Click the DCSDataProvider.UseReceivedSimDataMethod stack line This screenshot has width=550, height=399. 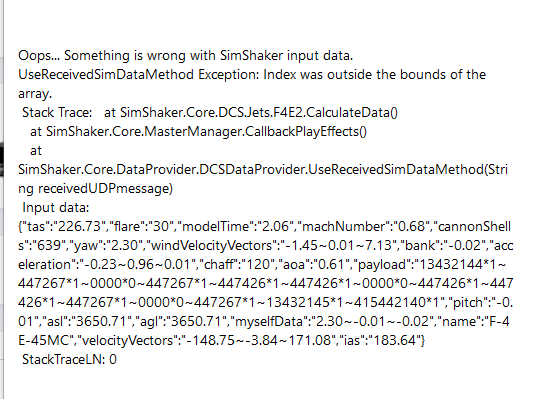tap(263, 170)
